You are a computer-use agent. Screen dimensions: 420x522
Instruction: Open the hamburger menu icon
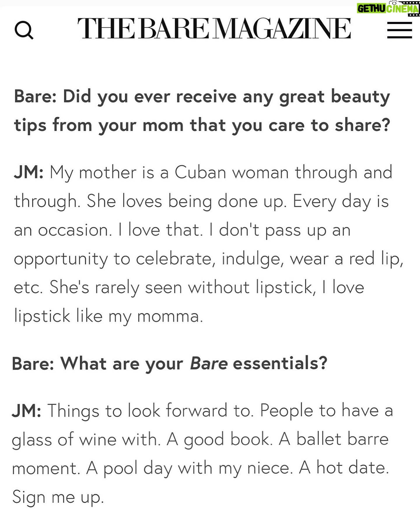click(x=399, y=30)
